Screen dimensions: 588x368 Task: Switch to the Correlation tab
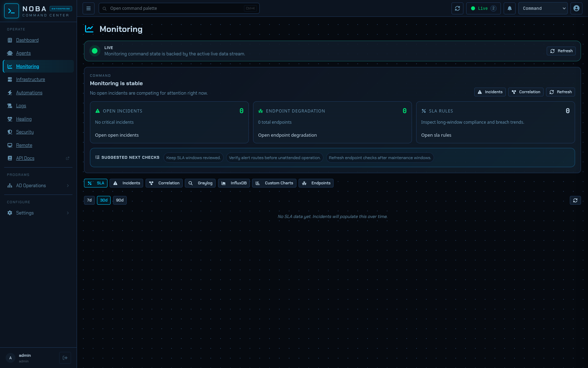point(164,183)
